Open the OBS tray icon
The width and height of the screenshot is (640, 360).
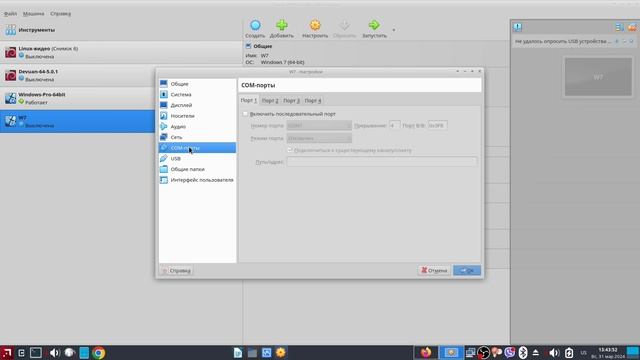(x=483, y=352)
